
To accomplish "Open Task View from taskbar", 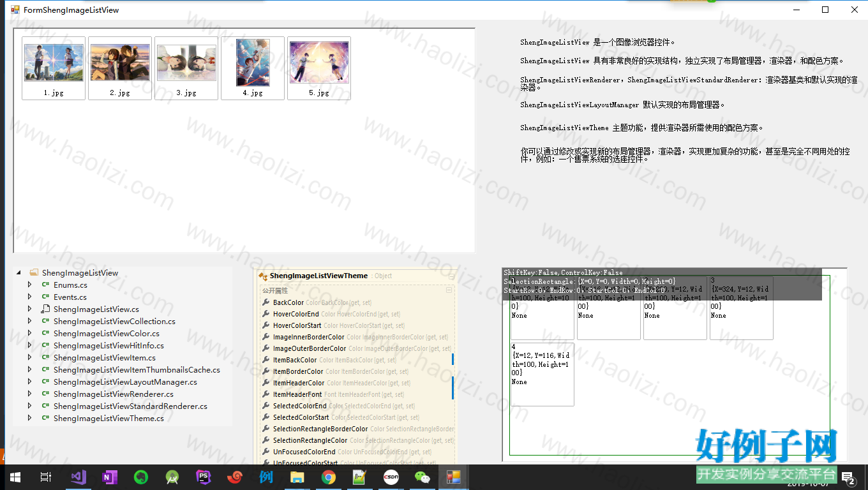I will pyautogui.click(x=46, y=477).
